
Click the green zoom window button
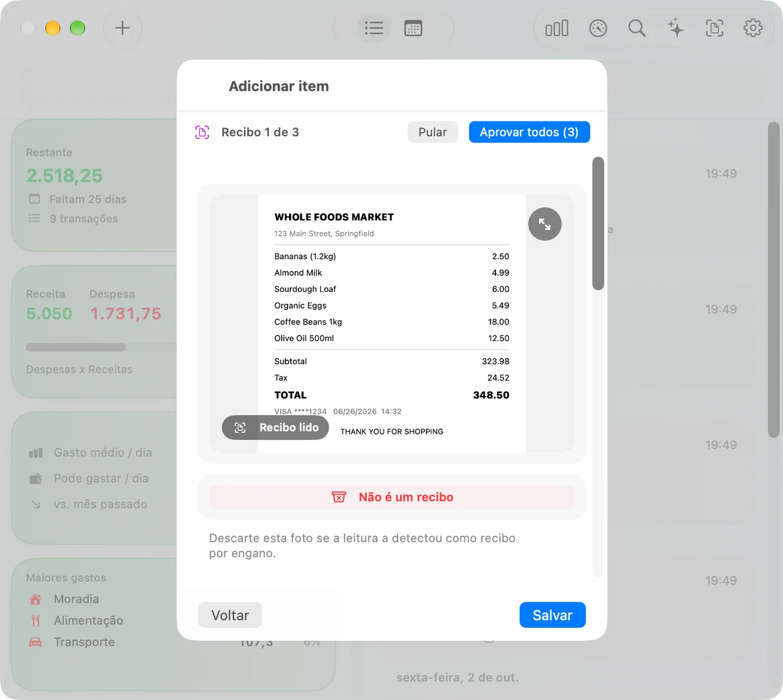(x=78, y=28)
